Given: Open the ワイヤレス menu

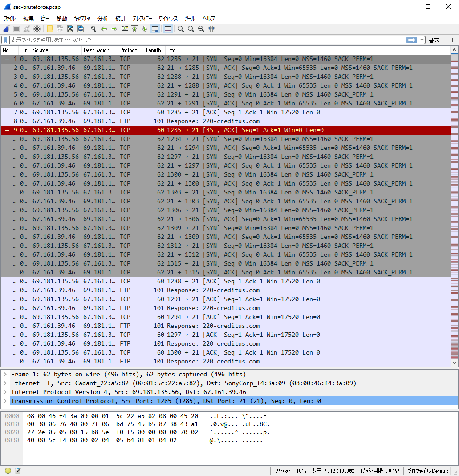Looking at the screenshot, I should (x=168, y=19).
